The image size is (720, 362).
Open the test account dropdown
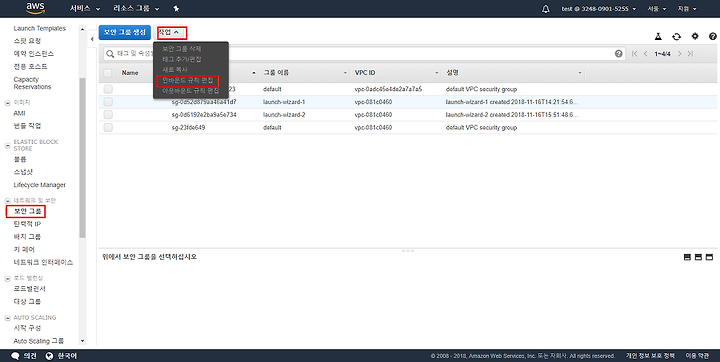pyautogui.click(x=599, y=9)
